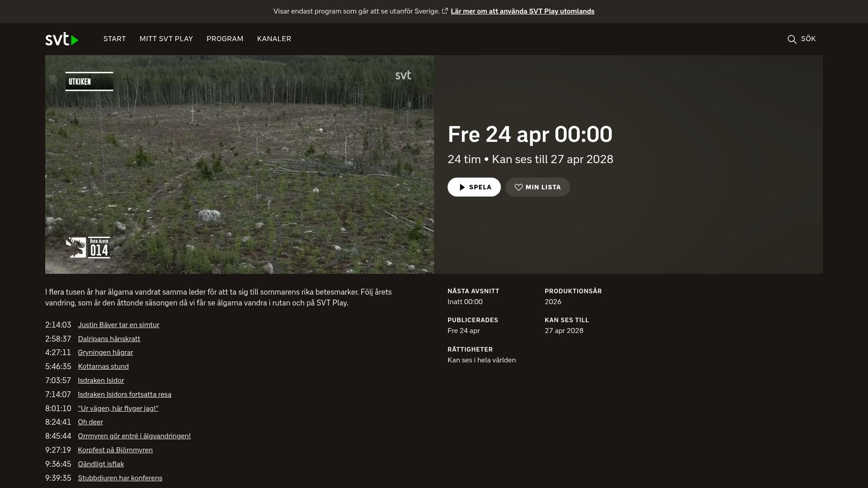Jump to Korpfest på Björnmyren
This screenshot has width=868, height=488.
[115, 450]
